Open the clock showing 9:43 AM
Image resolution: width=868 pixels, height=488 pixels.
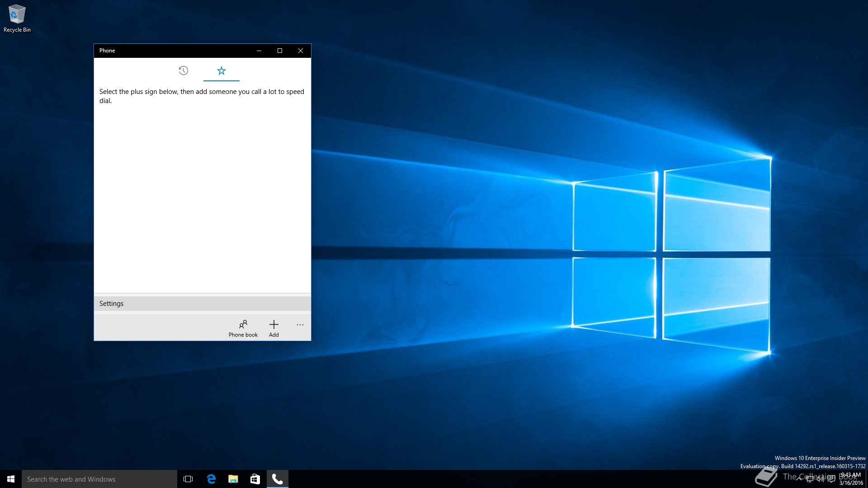[x=851, y=479]
